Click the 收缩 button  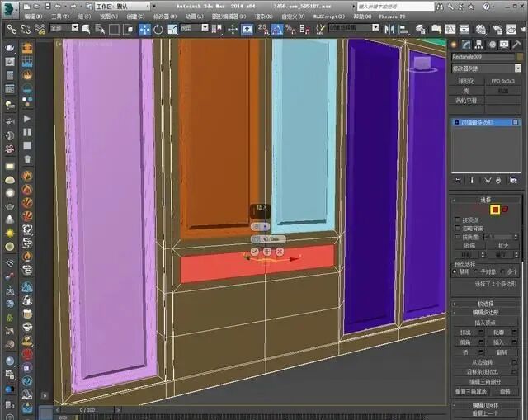[469, 246]
